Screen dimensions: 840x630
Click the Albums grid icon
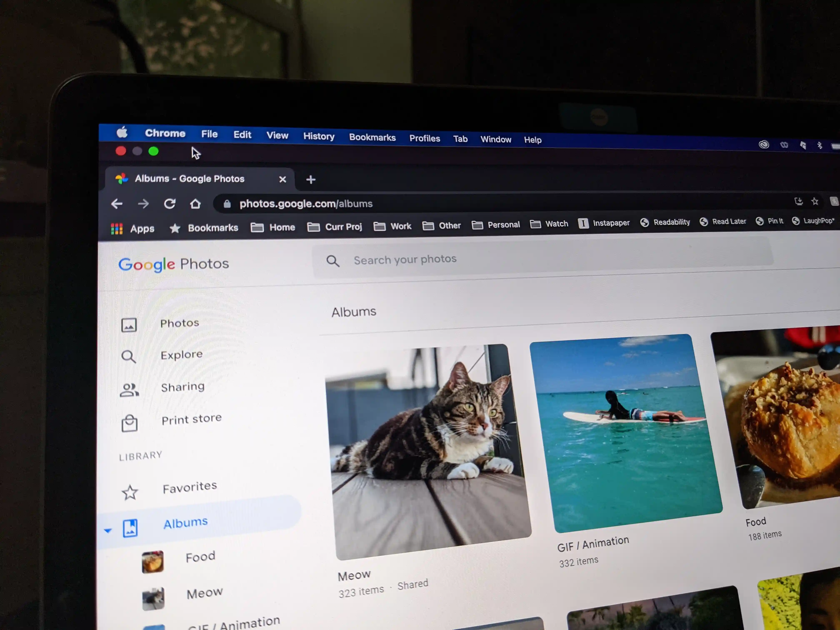coord(130,522)
